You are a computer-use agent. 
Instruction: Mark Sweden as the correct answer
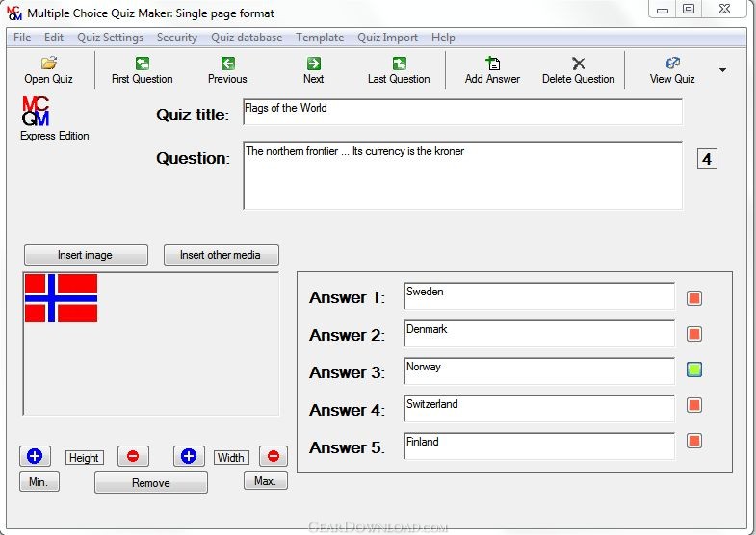pyautogui.click(x=693, y=298)
